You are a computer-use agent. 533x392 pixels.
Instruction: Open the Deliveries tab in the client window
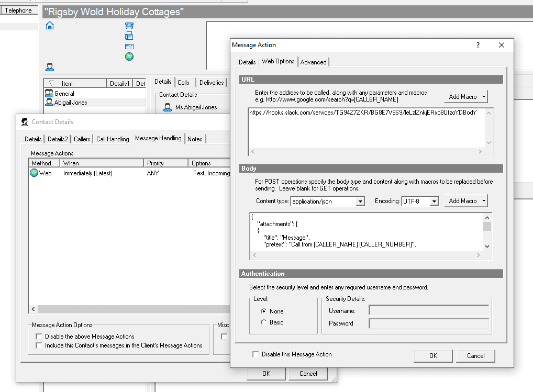click(x=212, y=83)
